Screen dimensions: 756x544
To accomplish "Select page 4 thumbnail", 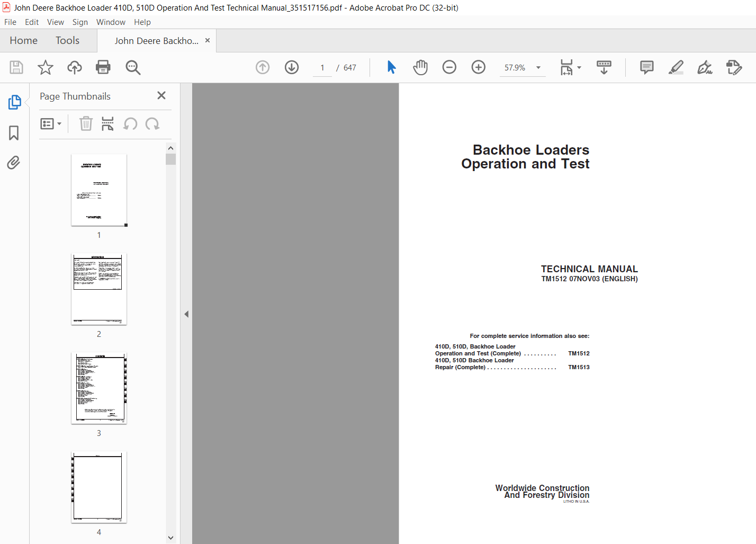I will (99, 487).
